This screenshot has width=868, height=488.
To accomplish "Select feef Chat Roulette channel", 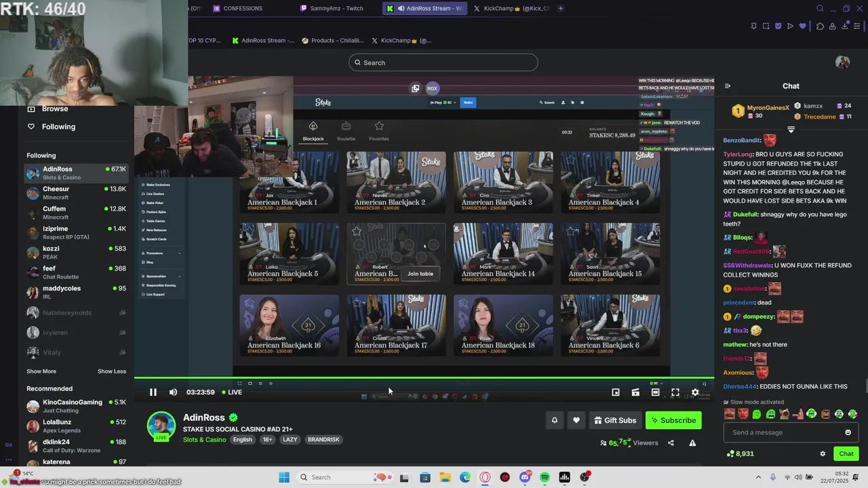I will [x=76, y=272].
